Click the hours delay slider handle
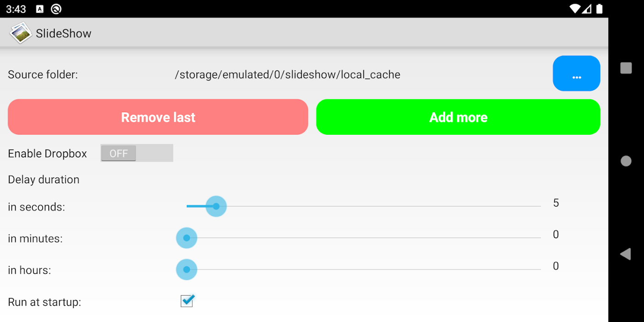 click(187, 270)
